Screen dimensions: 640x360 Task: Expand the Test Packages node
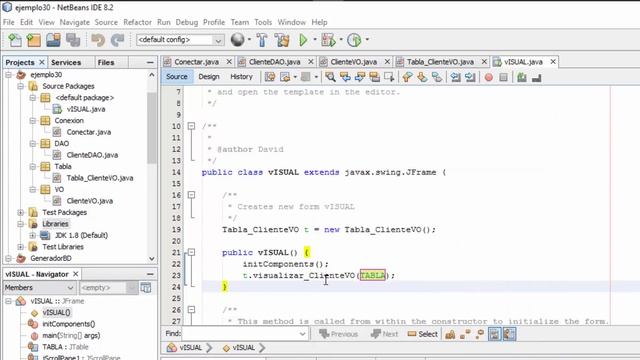[21, 212]
